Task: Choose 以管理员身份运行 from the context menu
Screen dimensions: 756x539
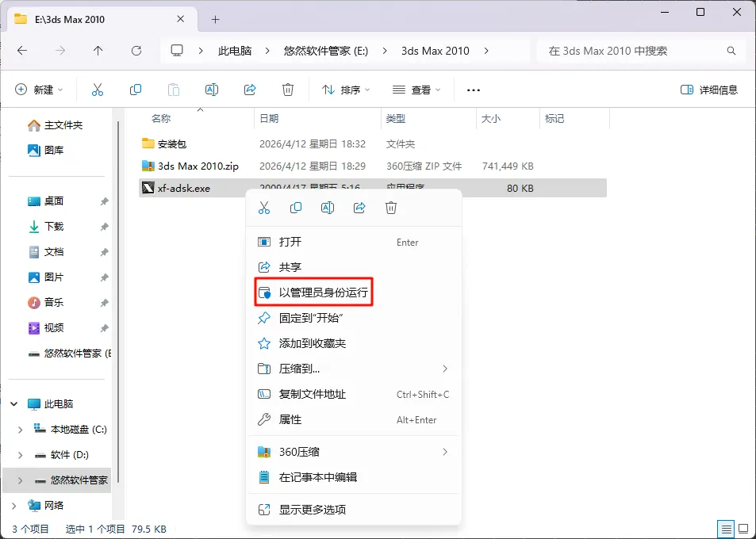Action: 354,292
